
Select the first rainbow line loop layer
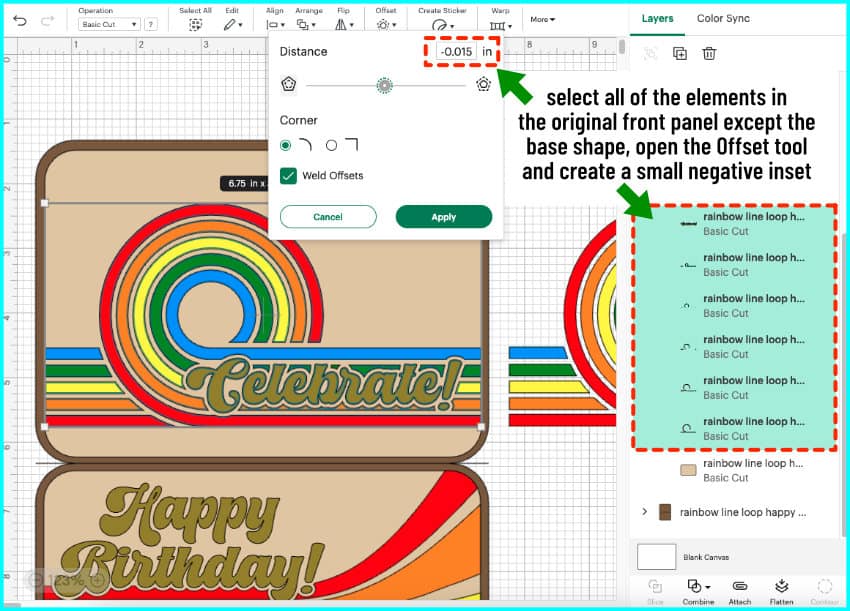pyautogui.click(x=735, y=224)
